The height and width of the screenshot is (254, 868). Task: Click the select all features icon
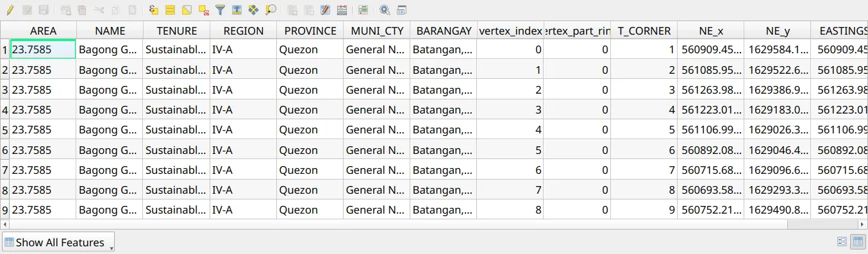pos(170,10)
